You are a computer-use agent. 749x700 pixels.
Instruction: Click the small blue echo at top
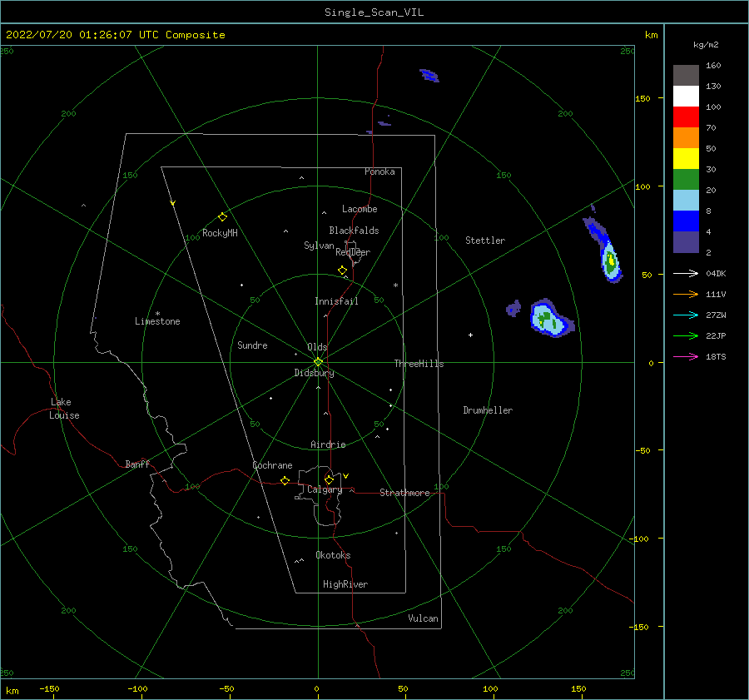point(429,76)
